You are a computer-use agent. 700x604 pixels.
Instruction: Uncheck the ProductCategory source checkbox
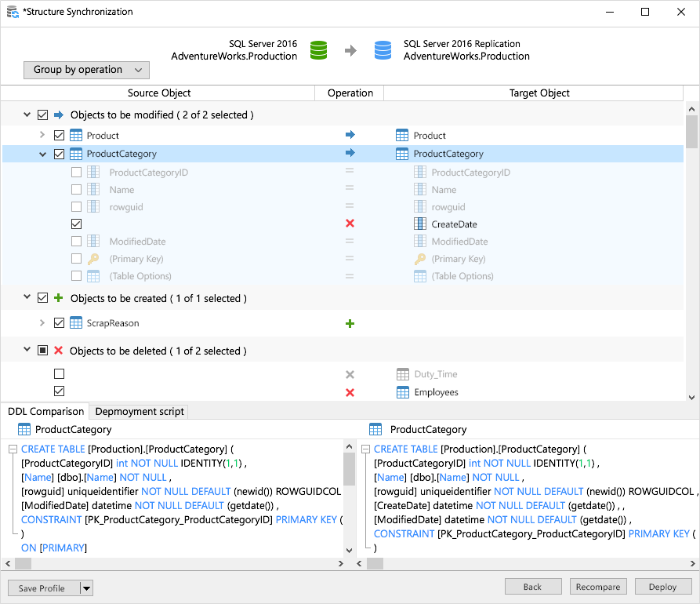[60, 154]
